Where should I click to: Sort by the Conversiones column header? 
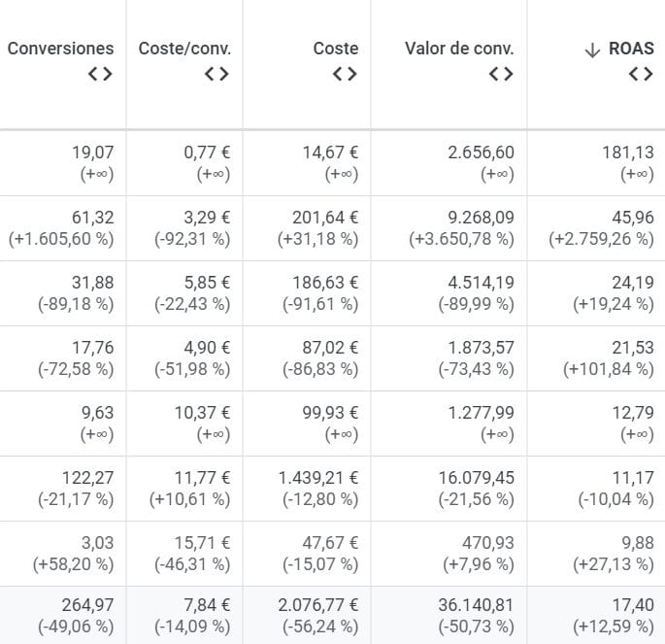coord(60,49)
